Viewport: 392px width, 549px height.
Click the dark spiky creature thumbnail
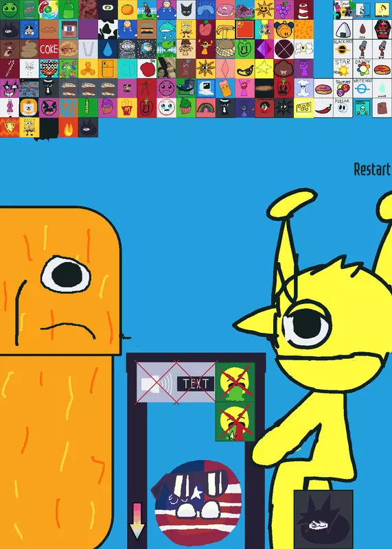[323, 519]
